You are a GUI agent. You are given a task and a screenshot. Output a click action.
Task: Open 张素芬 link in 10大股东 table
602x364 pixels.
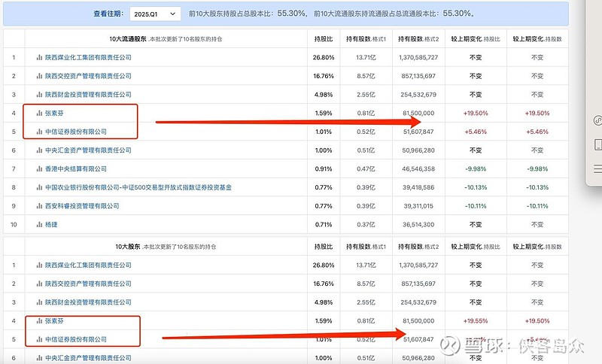tap(54, 320)
